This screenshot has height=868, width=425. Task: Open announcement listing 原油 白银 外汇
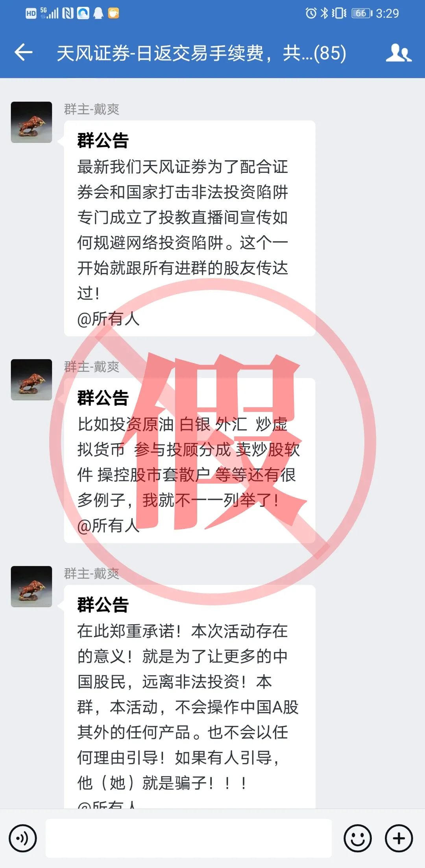click(x=190, y=461)
